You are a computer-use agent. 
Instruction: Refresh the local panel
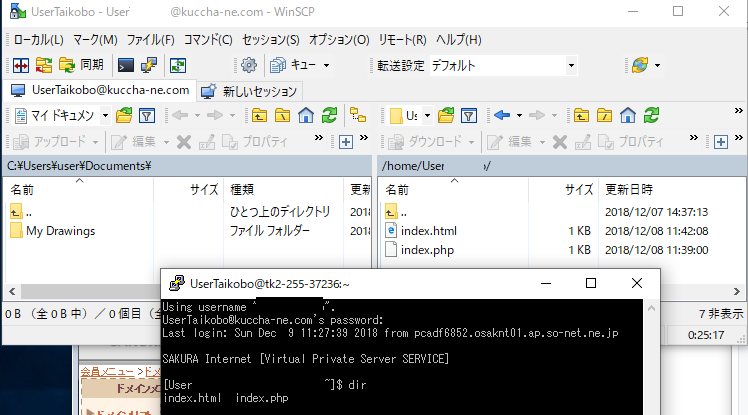[x=329, y=115]
